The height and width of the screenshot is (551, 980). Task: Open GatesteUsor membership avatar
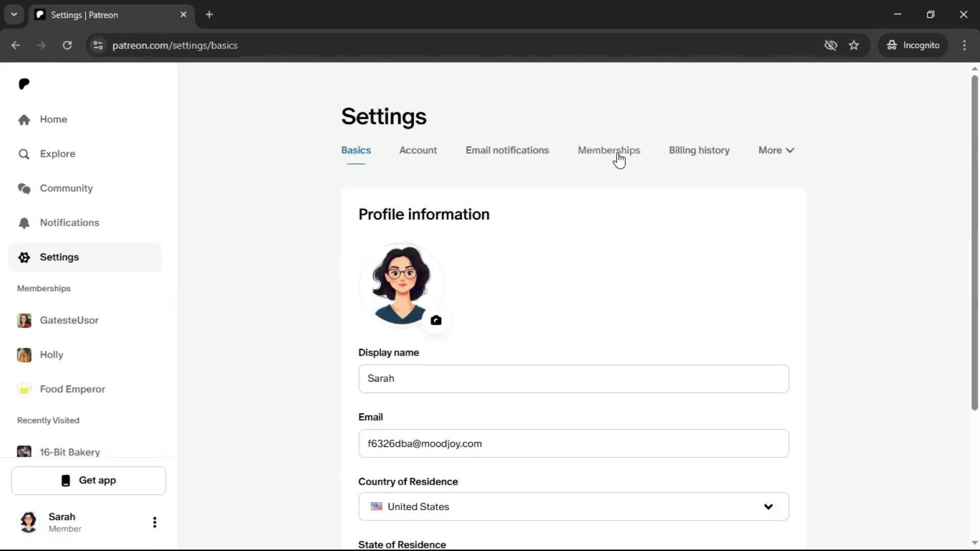[24, 320]
